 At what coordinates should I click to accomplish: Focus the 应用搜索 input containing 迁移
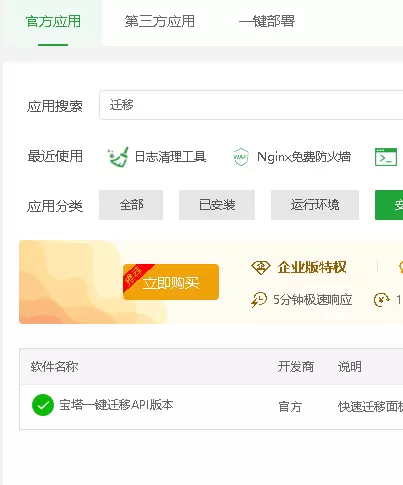pos(251,105)
